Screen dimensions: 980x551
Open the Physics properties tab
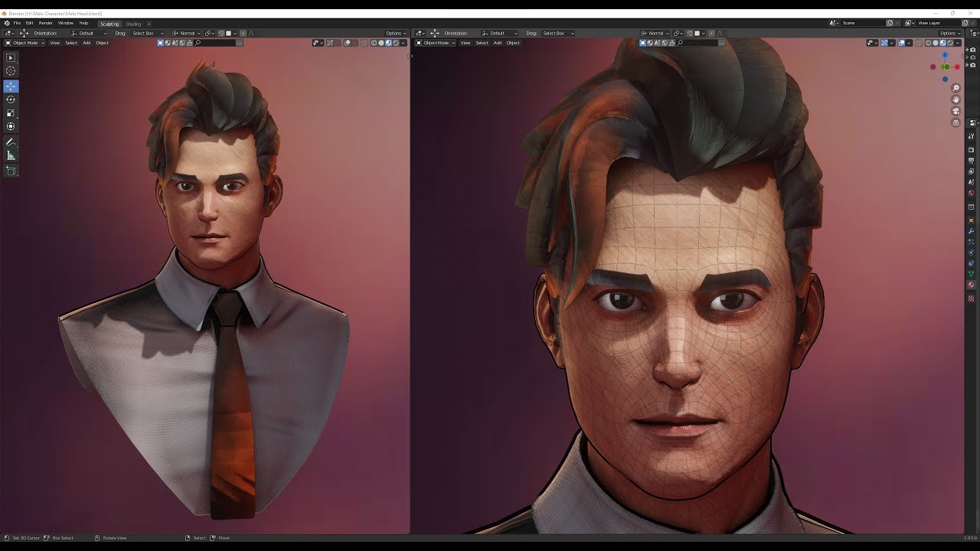pyautogui.click(x=971, y=252)
